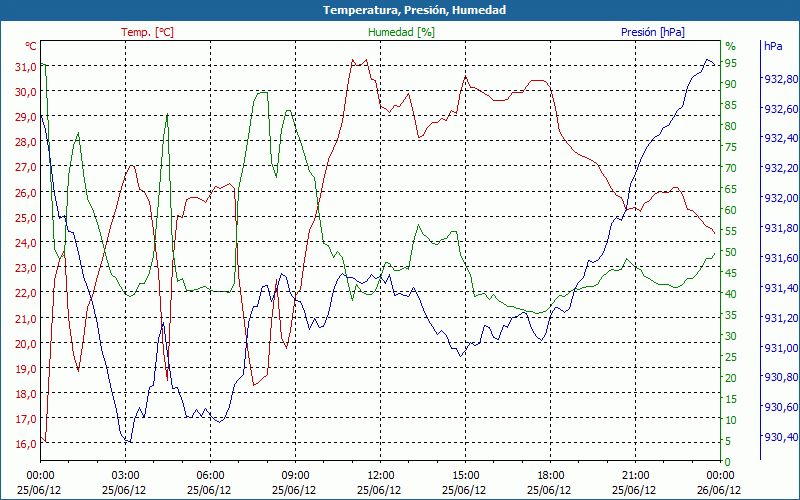Click the 930,60 pressure axis value
This screenshot has width=800, height=500.
781,407
